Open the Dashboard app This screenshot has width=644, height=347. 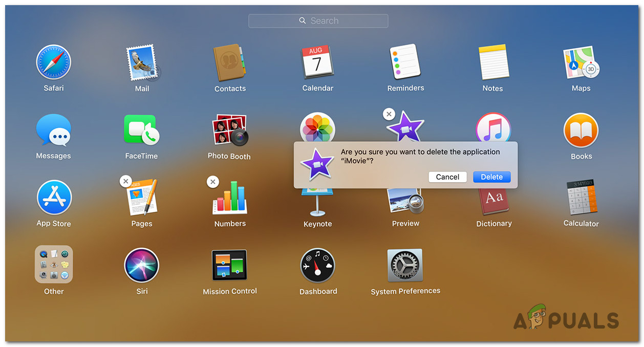coord(318,266)
